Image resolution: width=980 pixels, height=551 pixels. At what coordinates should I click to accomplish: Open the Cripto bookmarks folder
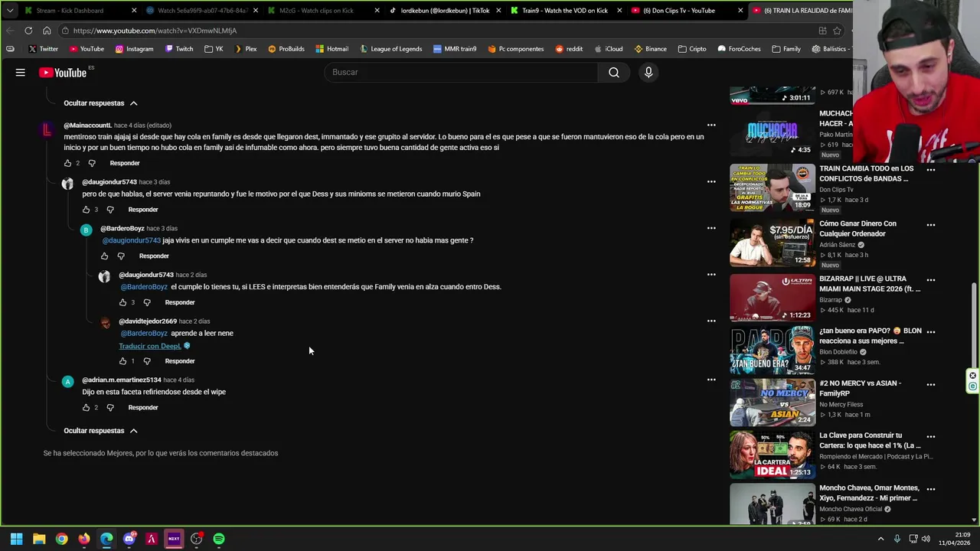click(x=692, y=49)
